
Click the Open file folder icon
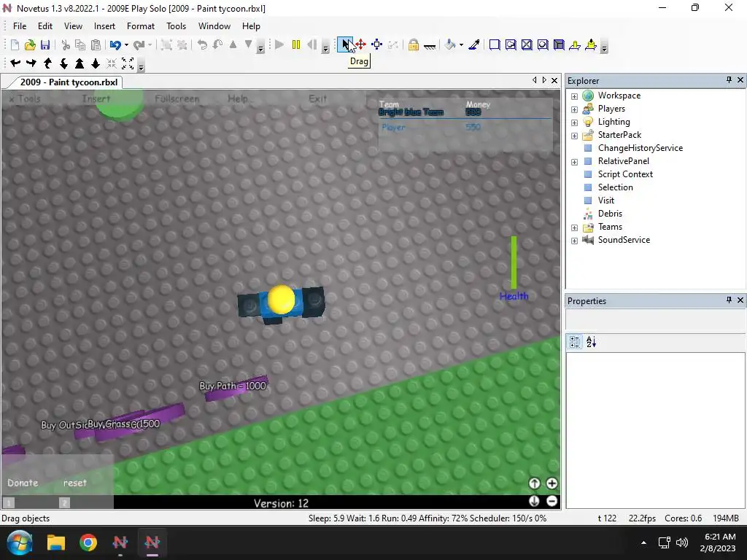30,44
